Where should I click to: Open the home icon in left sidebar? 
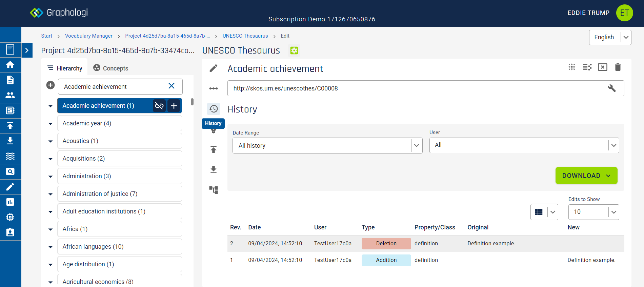click(10, 65)
